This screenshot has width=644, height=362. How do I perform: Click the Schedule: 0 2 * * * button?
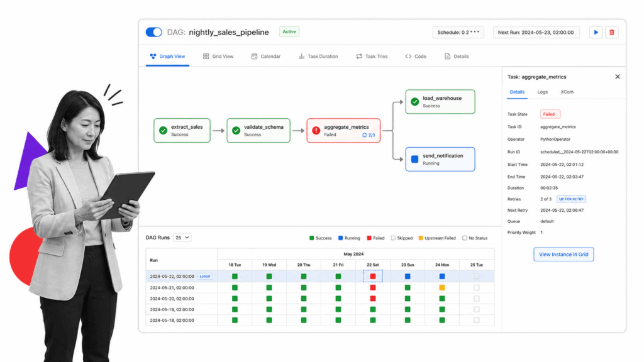[458, 33]
